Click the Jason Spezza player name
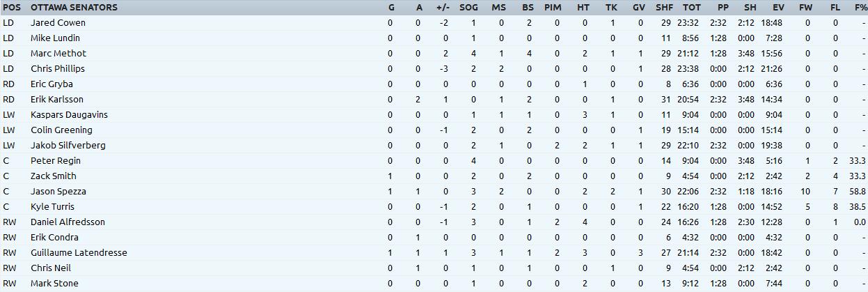The image size is (868, 292). 58,191
